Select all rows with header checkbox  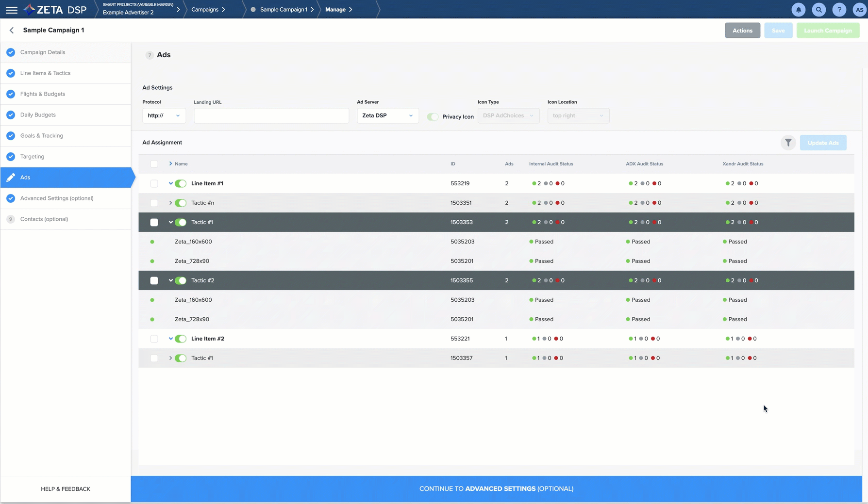154,164
